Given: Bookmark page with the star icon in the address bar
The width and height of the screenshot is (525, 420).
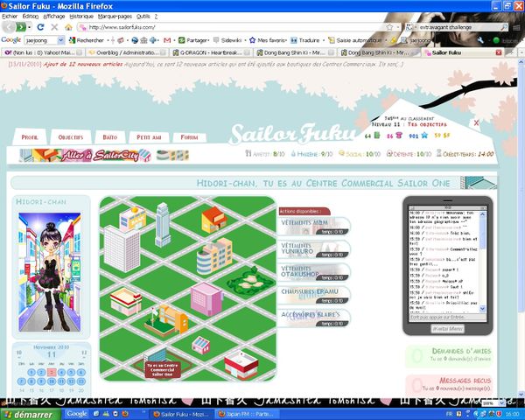Looking at the screenshot, I should tap(389, 27).
